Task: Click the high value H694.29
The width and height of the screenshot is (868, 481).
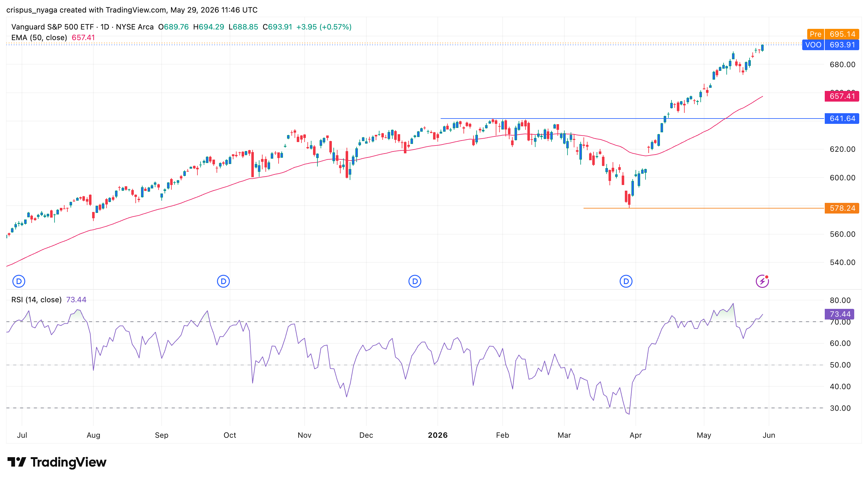Action: click(209, 27)
